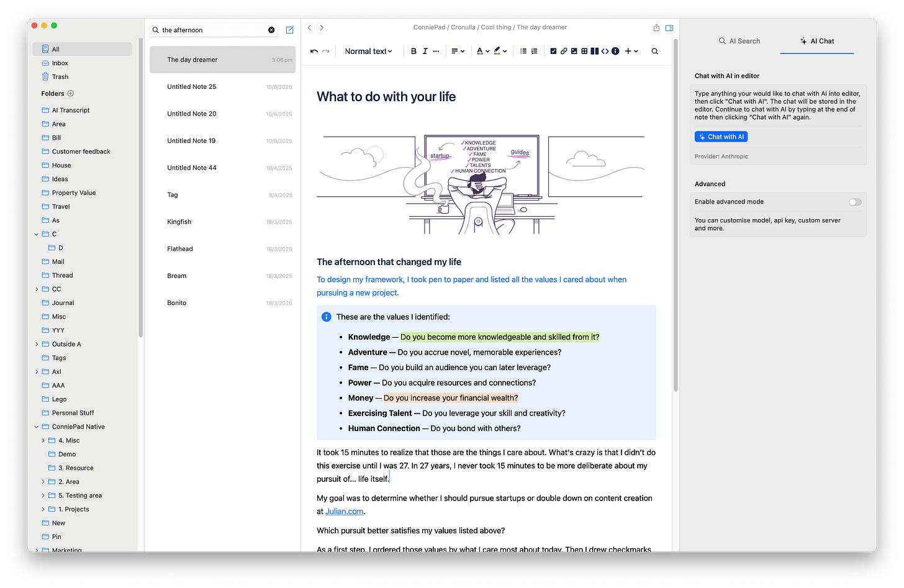Enable advanced mode in AI Chat
904x588 pixels.
tap(855, 202)
